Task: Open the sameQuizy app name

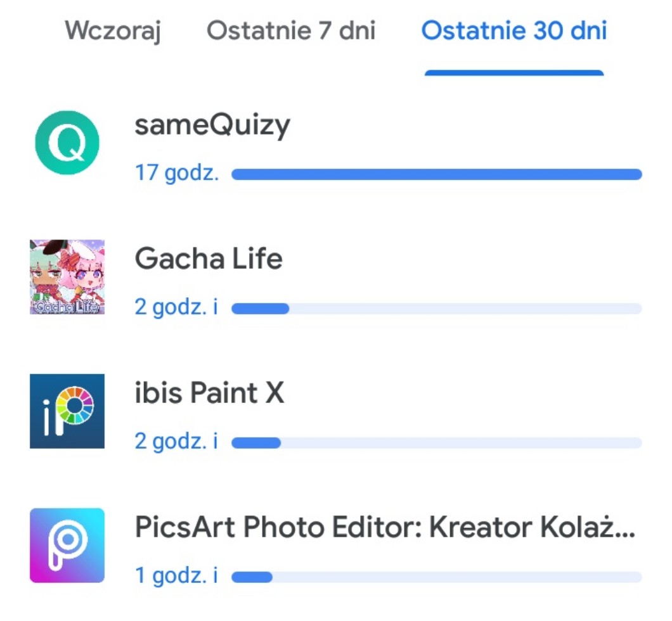Action: pyautogui.click(x=212, y=125)
